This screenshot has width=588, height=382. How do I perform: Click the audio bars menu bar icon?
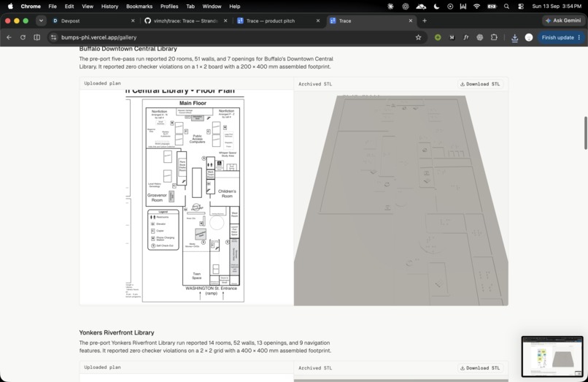(x=463, y=6)
